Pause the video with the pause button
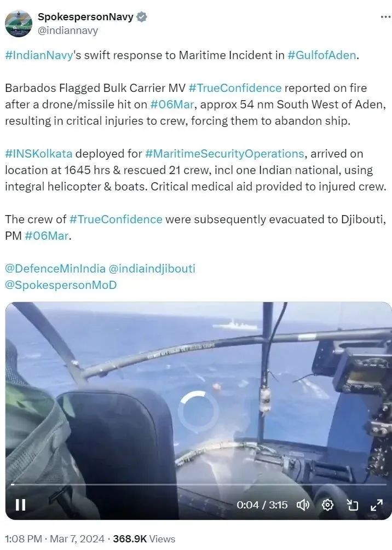 (x=21, y=505)
